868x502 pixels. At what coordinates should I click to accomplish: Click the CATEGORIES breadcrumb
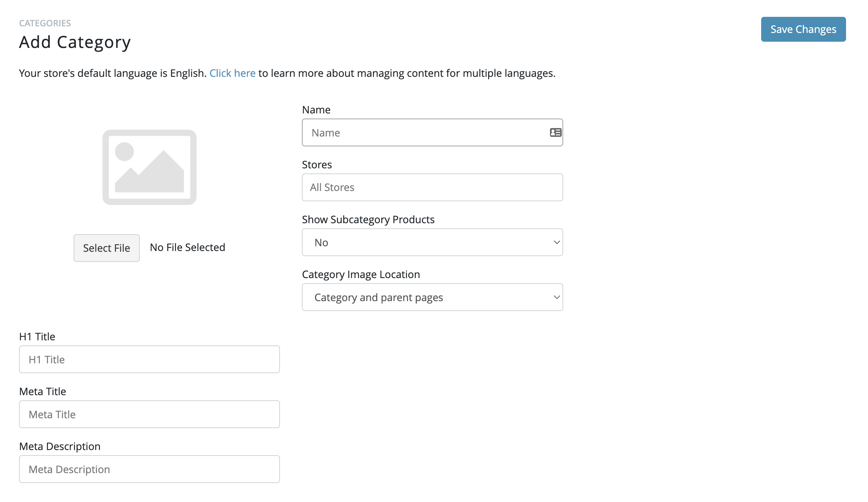click(45, 23)
